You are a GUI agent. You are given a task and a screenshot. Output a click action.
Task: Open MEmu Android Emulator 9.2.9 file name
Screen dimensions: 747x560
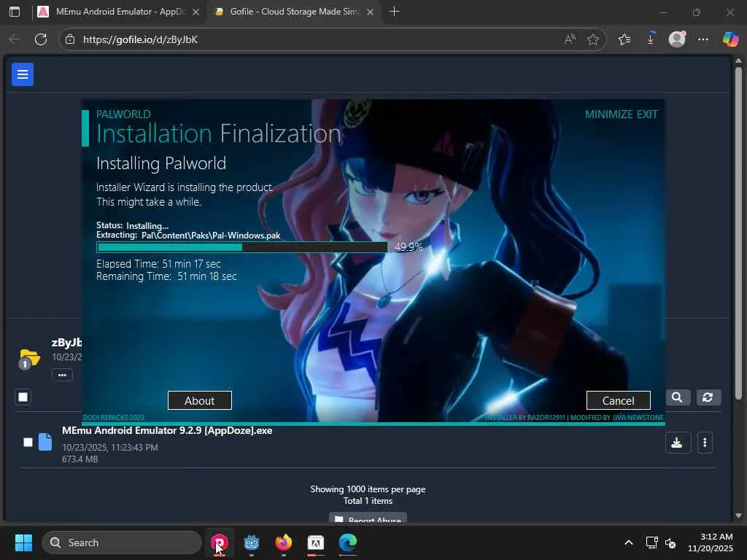point(167,430)
